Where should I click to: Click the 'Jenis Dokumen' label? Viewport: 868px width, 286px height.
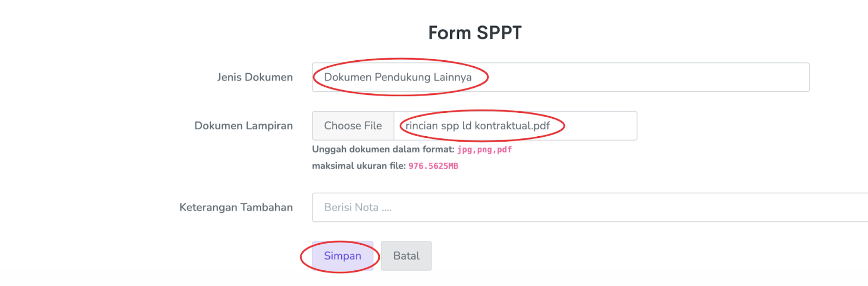point(255,77)
